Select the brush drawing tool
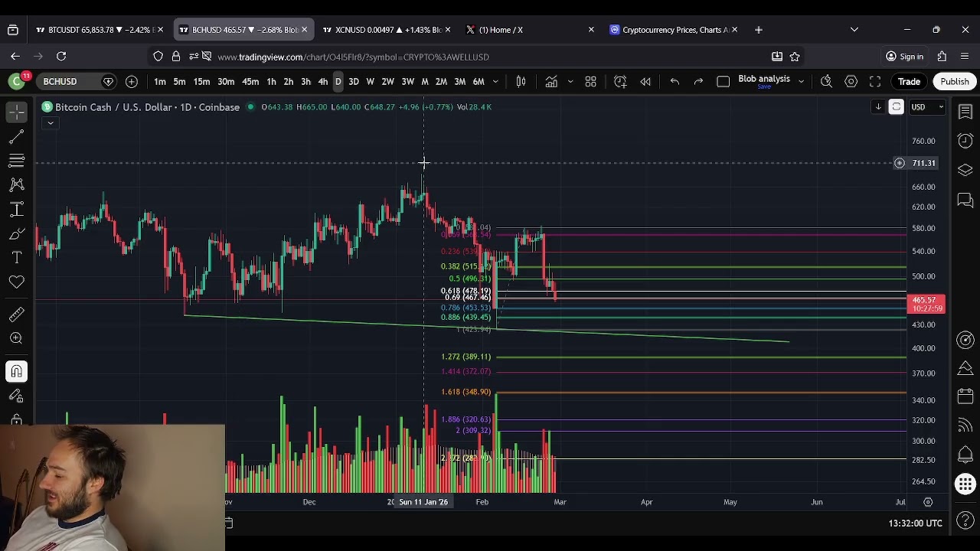The image size is (980, 551). click(16, 234)
